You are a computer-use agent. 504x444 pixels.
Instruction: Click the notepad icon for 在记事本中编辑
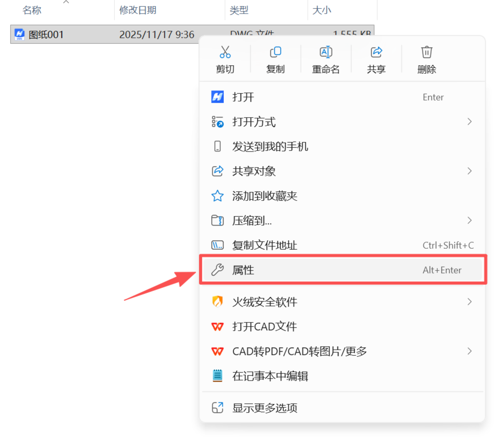(x=217, y=376)
